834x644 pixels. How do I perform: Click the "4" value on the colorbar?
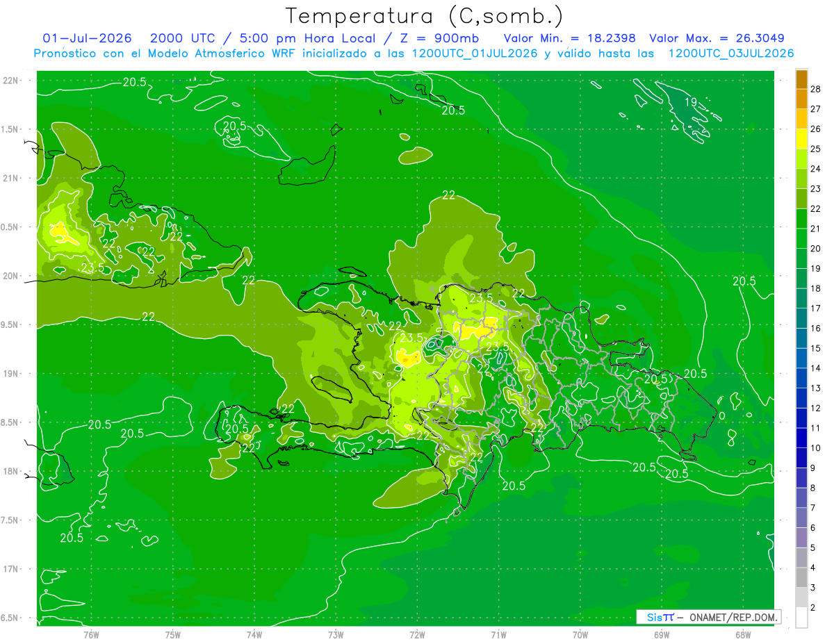click(x=814, y=568)
